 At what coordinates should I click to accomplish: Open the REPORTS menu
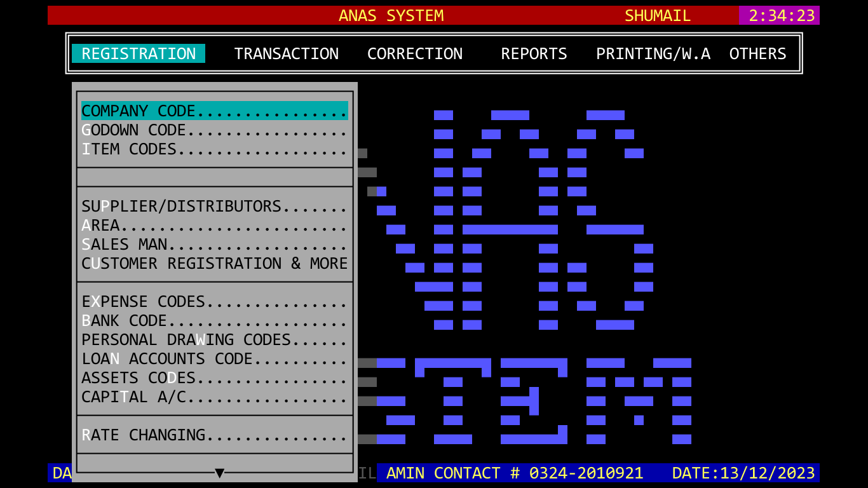click(534, 54)
